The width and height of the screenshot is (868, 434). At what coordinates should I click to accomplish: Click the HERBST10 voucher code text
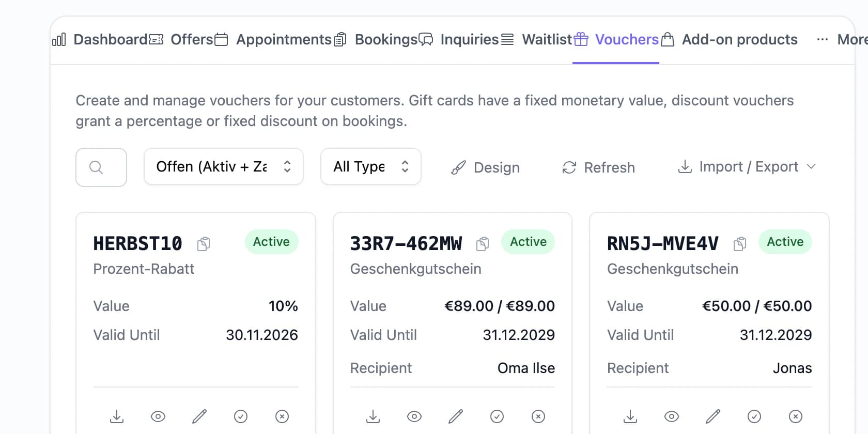click(x=137, y=243)
